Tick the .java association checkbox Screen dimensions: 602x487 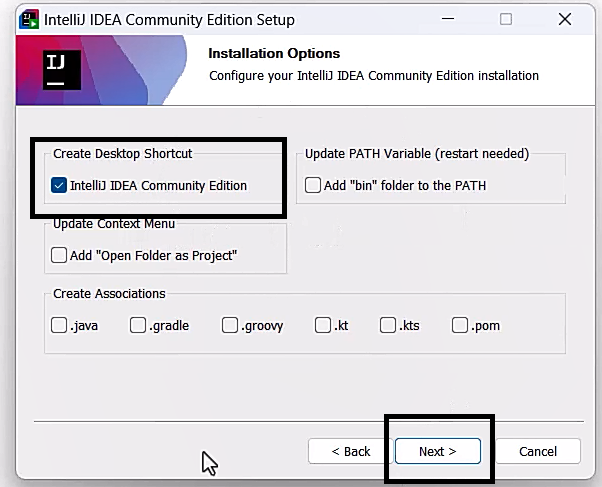(59, 325)
